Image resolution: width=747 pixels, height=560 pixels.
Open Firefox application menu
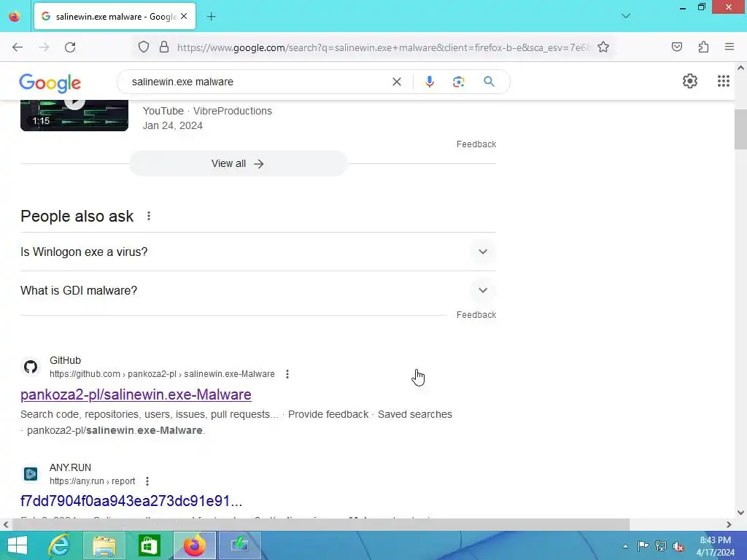[729, 47]
